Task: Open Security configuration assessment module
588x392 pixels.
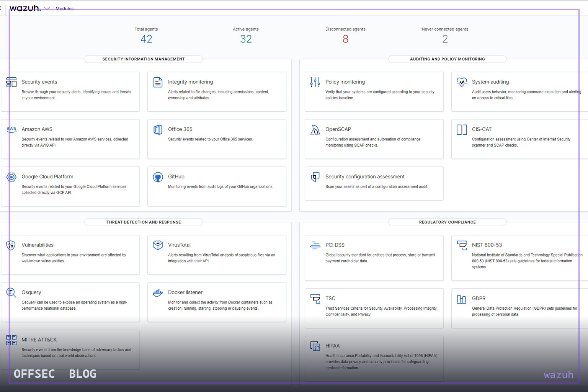Action: [374, 183]
